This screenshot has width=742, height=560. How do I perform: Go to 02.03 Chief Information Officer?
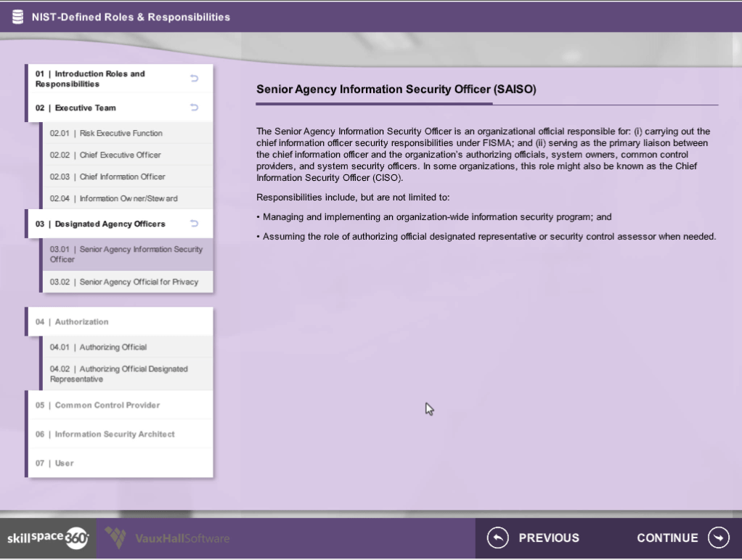107,177
